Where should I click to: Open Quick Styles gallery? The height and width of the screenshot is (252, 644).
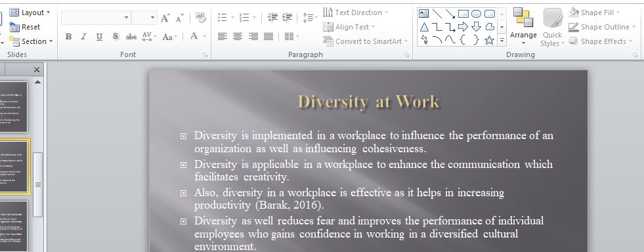(552, 27)
